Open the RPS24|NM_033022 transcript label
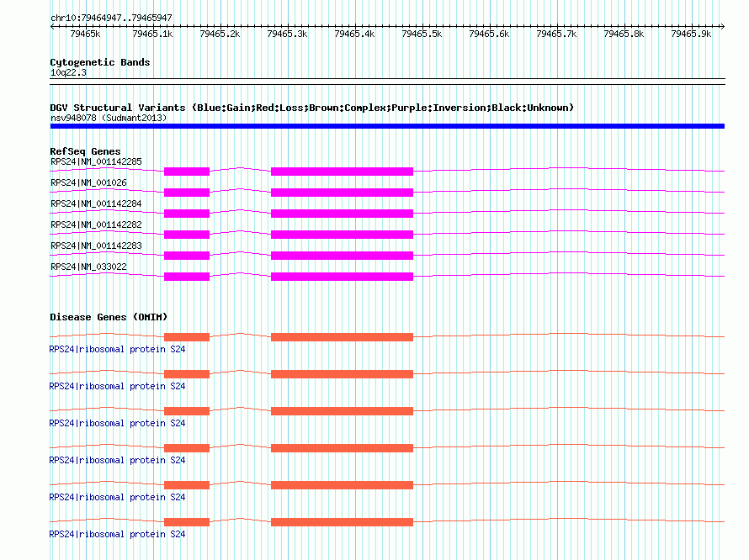Screen dimensions: 749x560 (x=88, y=267)
